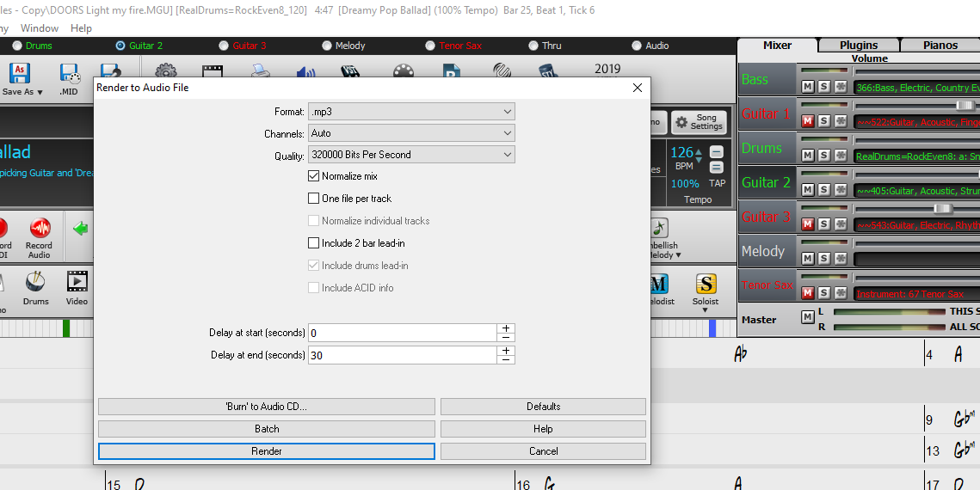The image size is (980, 490).
Task: Enable One file per track
Action: pyautogui.click(x=314, y=199)
